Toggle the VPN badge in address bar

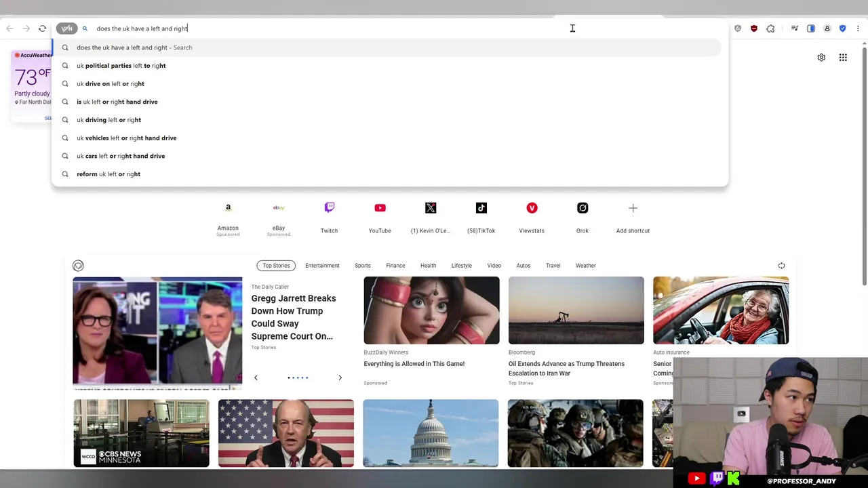pos(66,28)
